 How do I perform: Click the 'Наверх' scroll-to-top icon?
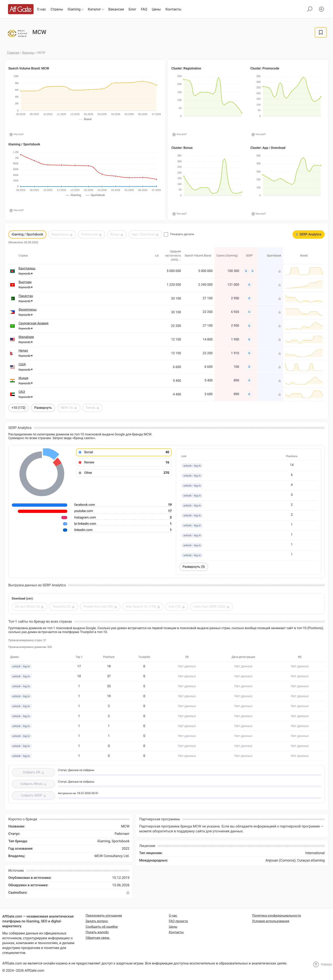(x=316, y=964)
